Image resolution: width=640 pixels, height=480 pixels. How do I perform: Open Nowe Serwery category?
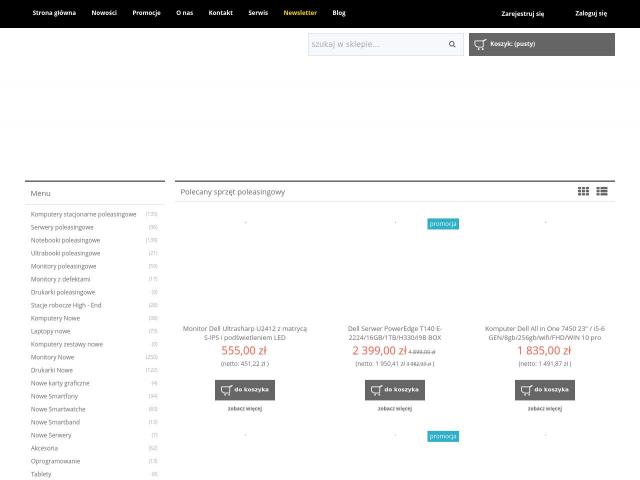(x=51, y=436)
